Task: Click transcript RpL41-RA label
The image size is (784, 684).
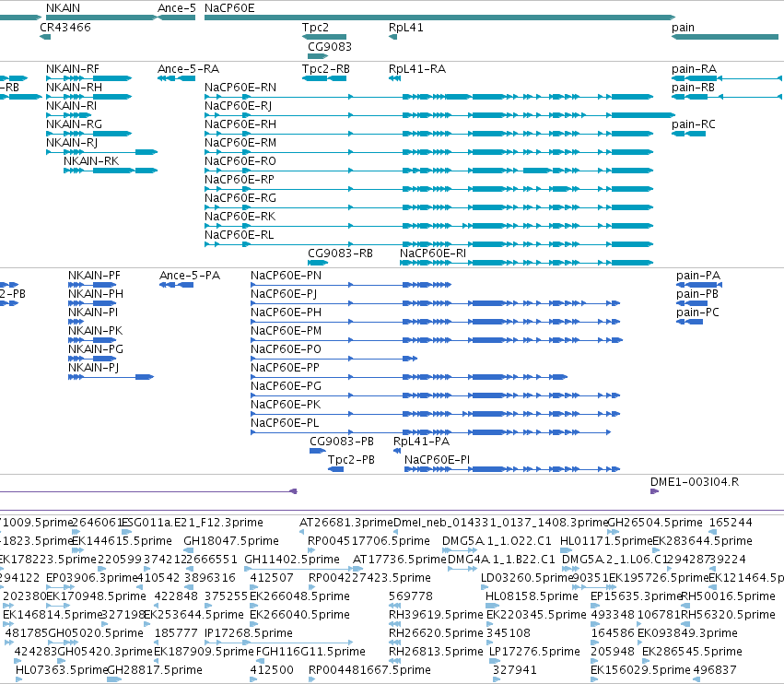Action: (x=417, y=68)
